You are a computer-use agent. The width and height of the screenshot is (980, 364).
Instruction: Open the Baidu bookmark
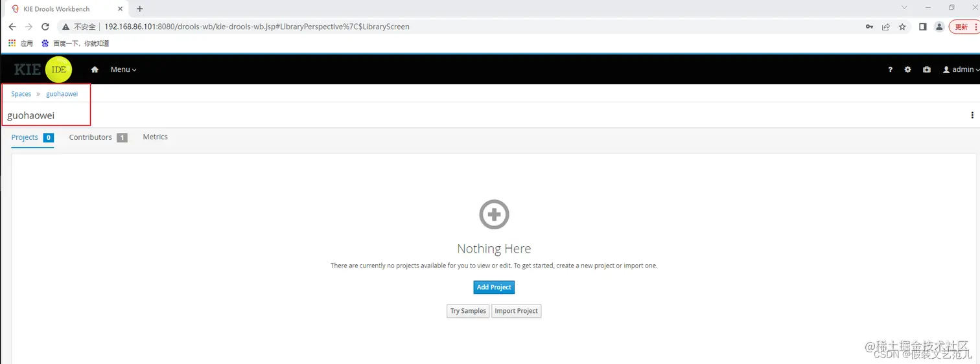(75, 43)
